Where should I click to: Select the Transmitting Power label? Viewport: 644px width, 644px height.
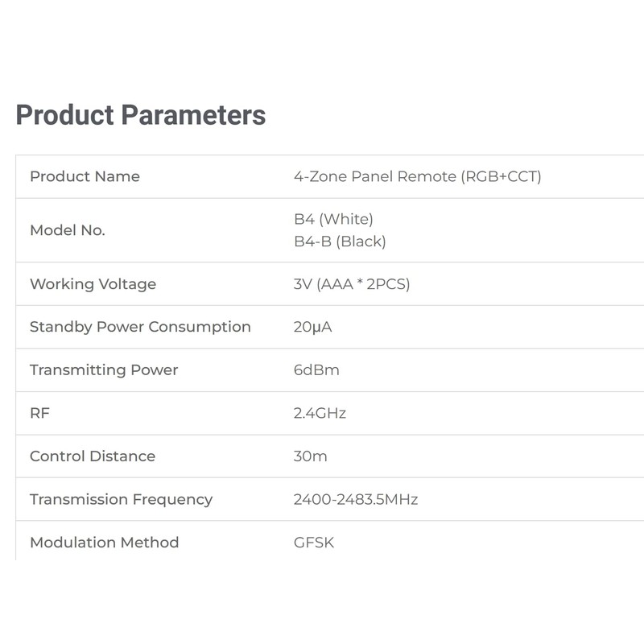pos(104,370)
